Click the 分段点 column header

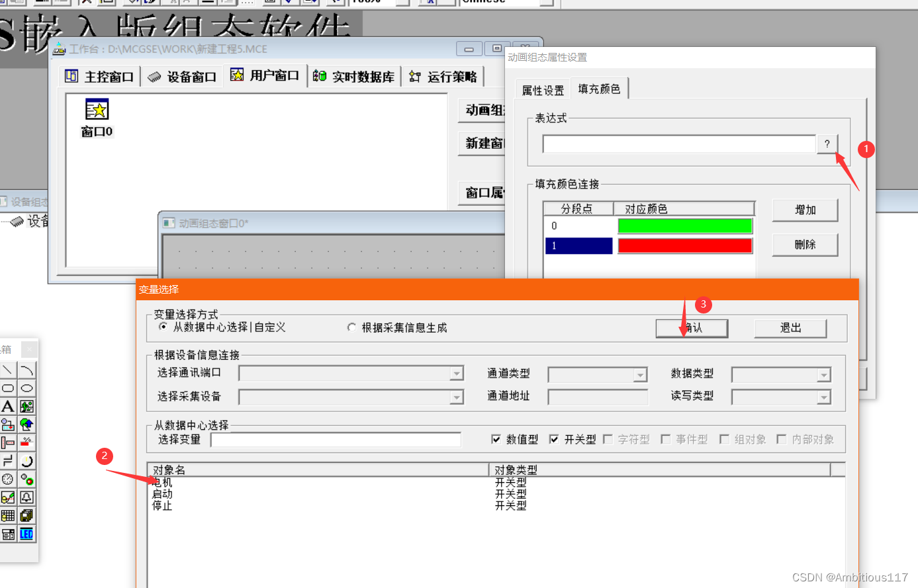pyautogui.click(x=578, y=209)
